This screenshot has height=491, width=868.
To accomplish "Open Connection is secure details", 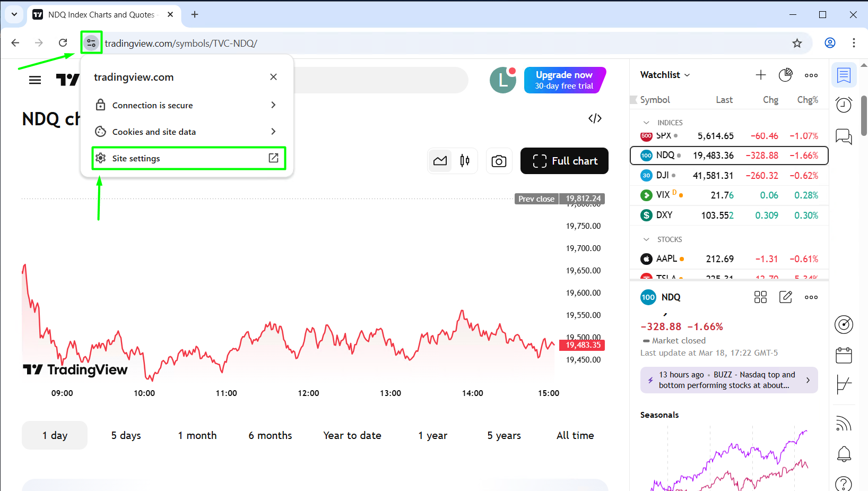I will click(187, 105).
